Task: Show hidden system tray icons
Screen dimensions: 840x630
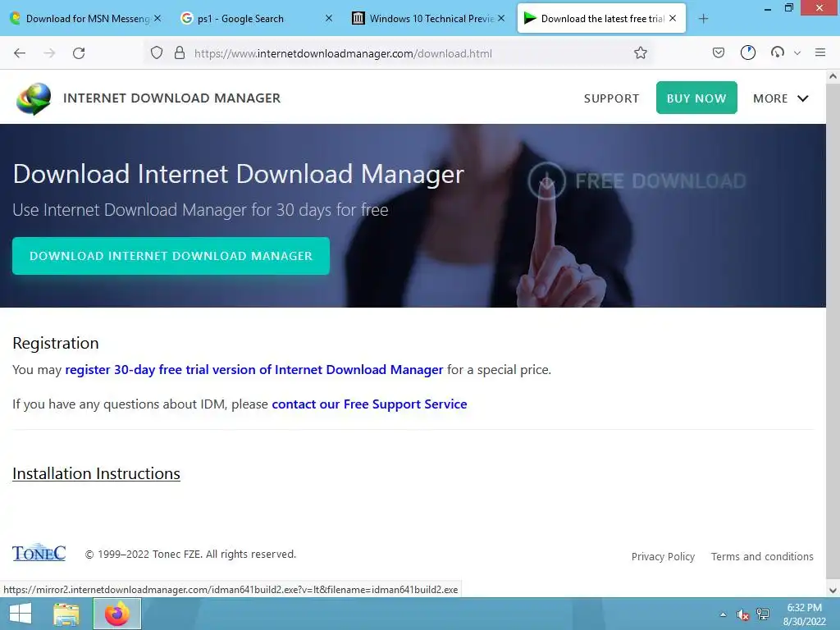Action: pyautogui.click(x=724, y=614)
